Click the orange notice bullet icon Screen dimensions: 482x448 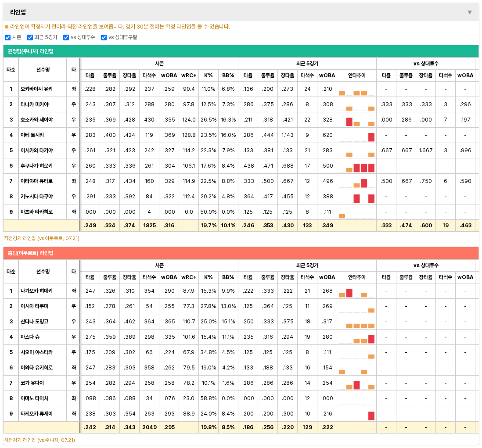click(x=7, y=27)
